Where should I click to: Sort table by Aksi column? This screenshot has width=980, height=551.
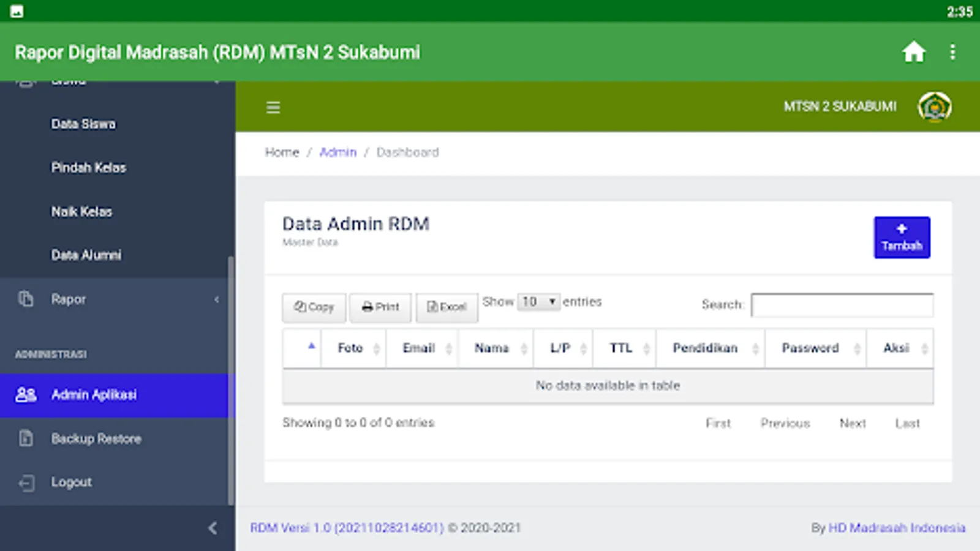(900, 348)
